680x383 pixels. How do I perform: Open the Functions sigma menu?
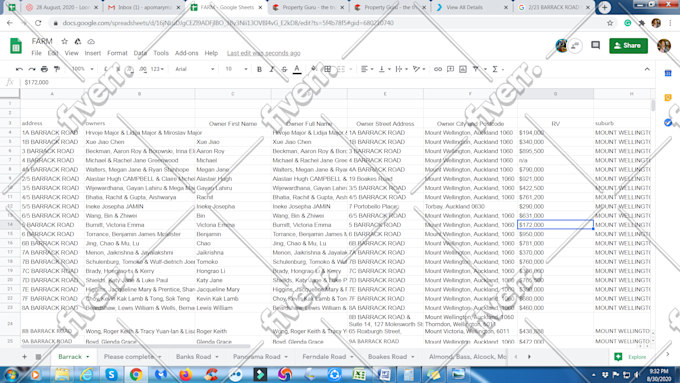click(x=495, y=69)
